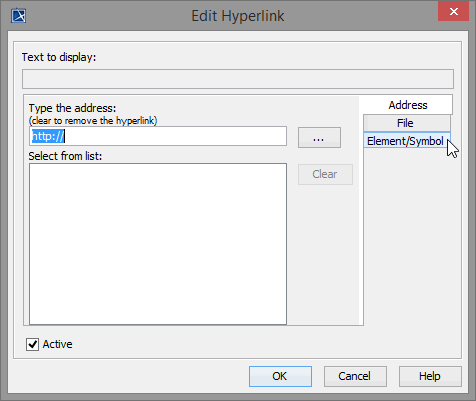Open the browse (...) button
The image size is (476, 401).
click(x=319, y=137)
